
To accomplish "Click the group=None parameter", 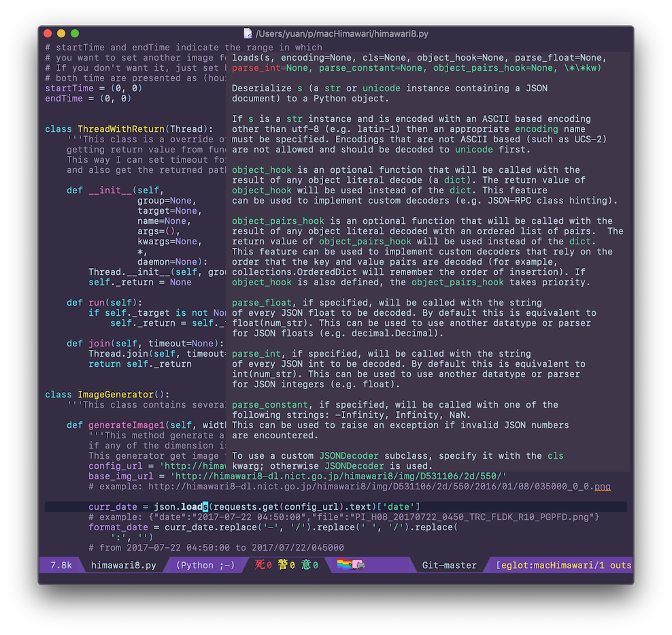I will point(167,201).
